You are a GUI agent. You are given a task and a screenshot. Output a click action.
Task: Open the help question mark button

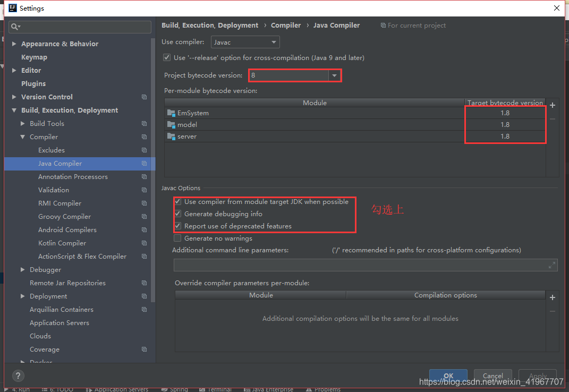point(18,376)
